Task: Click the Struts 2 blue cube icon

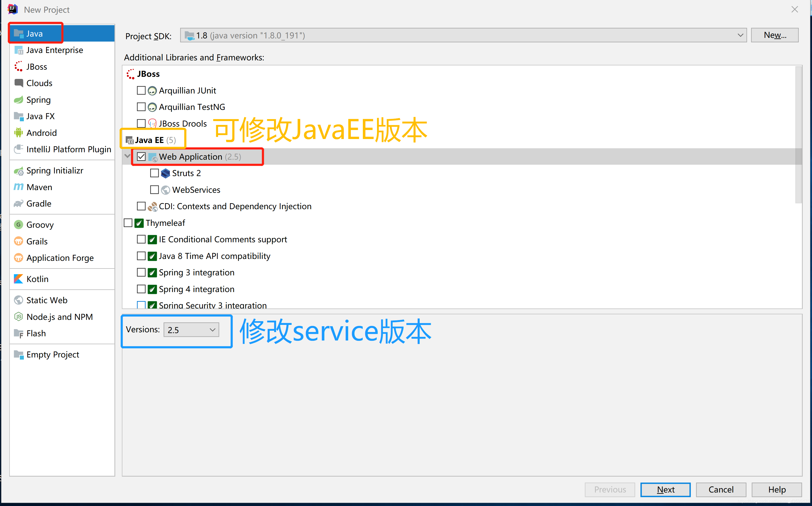Action: (165, 173)
